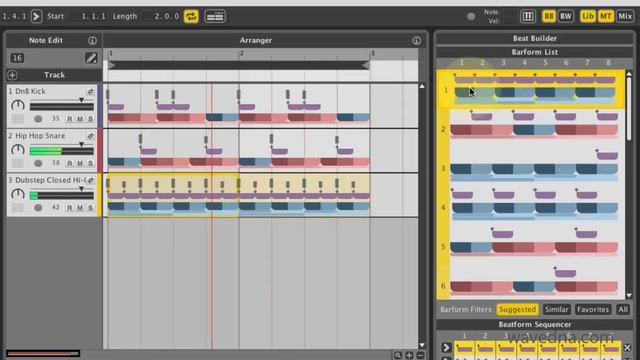This screenshot has width=640, height=360.
Task: Open Arranger info icon
Action: [x=416, y=40]
